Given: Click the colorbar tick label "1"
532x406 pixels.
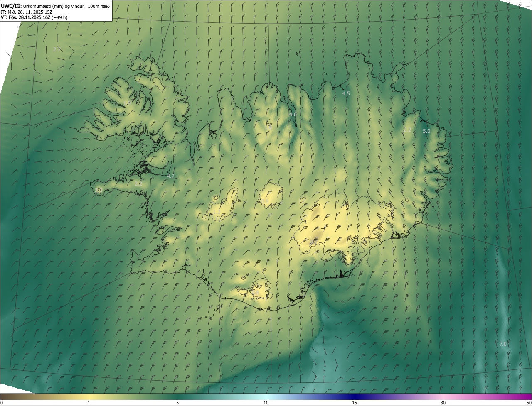Looking at the screenshot, I should 89,403.
